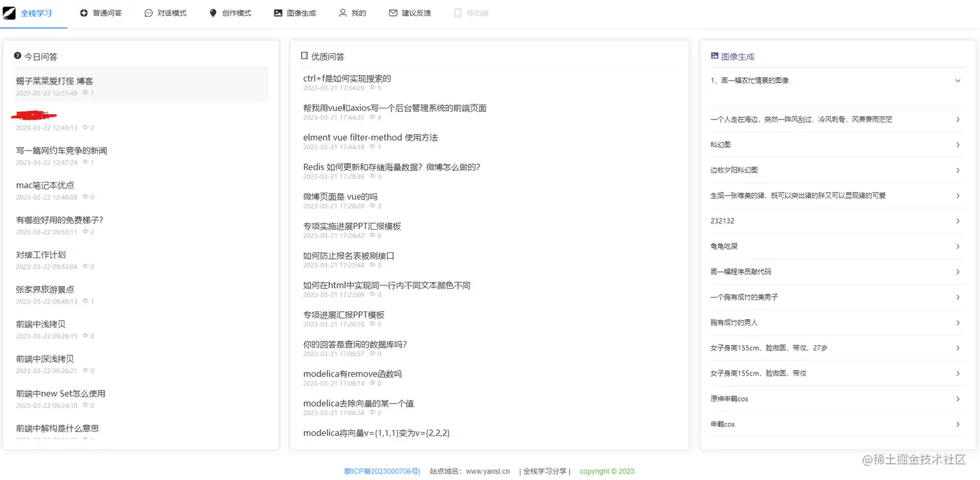Click the eye icon under 你的回答是查询的数据库吗？
980x480 pixels.
click(x=373, y=354)
